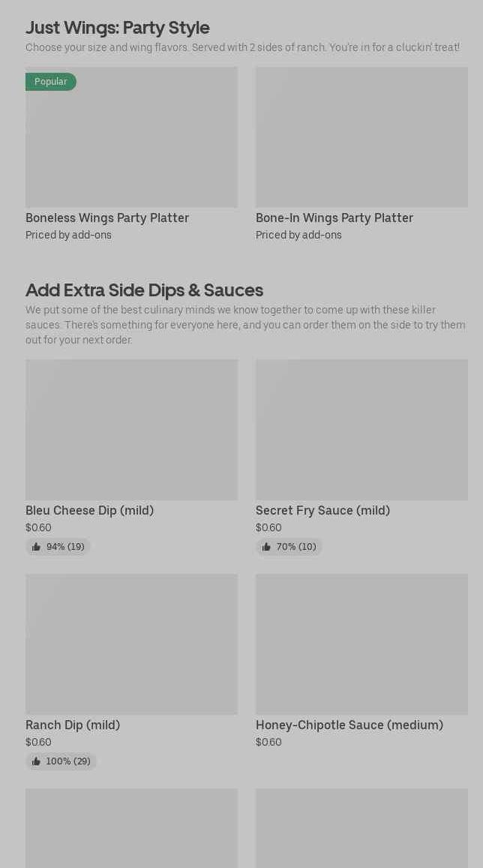
Task: Click thumbs-up icon on Bleu Cheese Dip rating
Action: pos(37,547)
